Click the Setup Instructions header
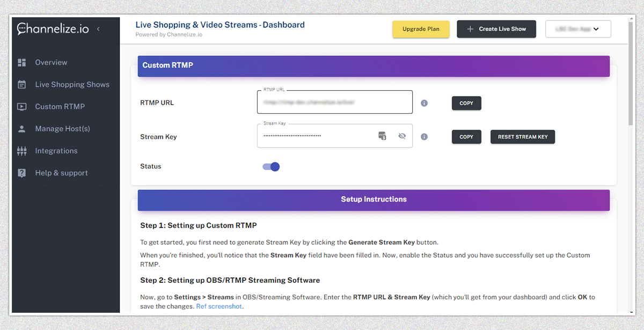This screenshot has width=644, height=330. 374,200
